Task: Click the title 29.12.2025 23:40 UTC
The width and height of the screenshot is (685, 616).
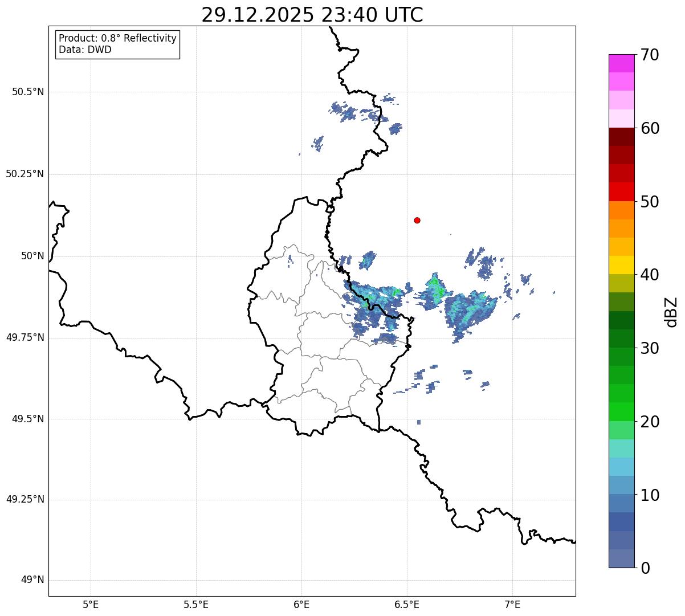Action: coord(312,15)
